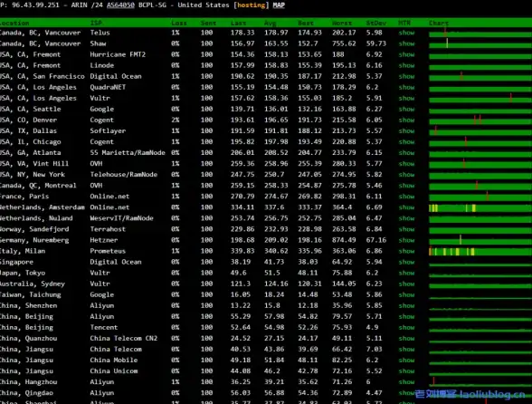The width and height of the screenshot is (532, 404).
Task: Show MTR for Jiangsu China Mobile row
Action: 406,360
